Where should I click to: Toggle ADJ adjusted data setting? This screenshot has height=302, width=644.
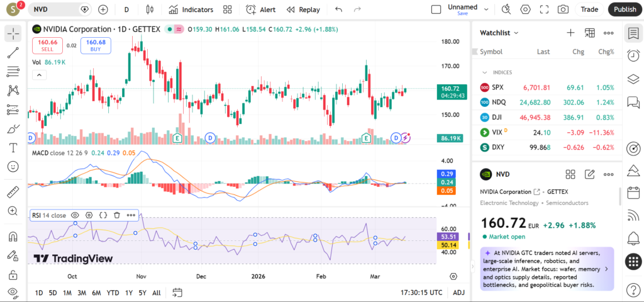point(459,293)
